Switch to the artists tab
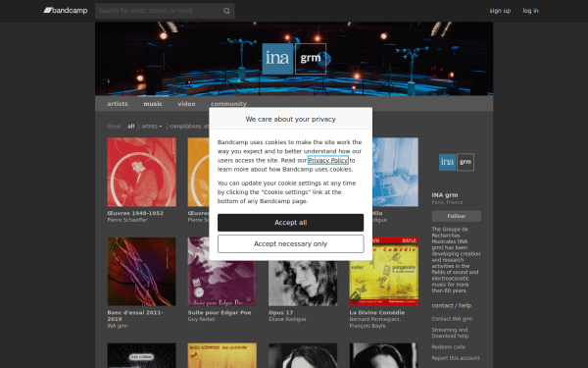588x368 pixels. pos(118,104)
